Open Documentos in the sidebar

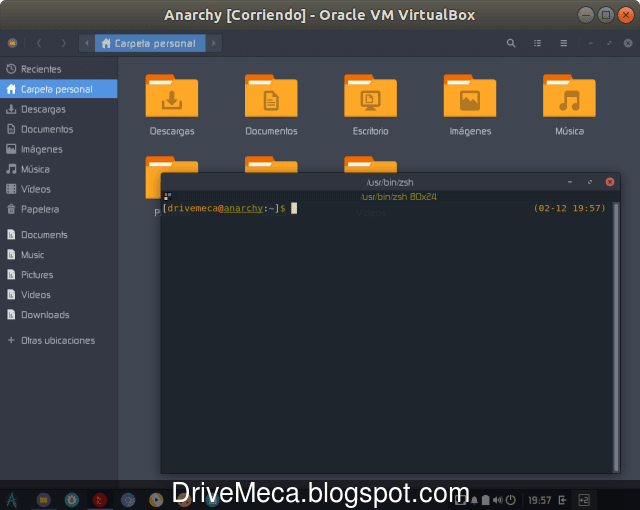[59, 129]
